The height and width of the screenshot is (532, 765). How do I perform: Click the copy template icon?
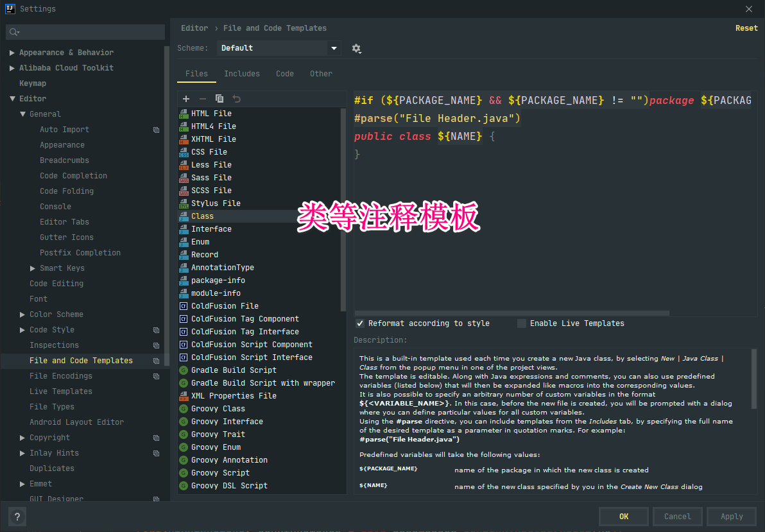pyautogui.click(x=219, y=99)
